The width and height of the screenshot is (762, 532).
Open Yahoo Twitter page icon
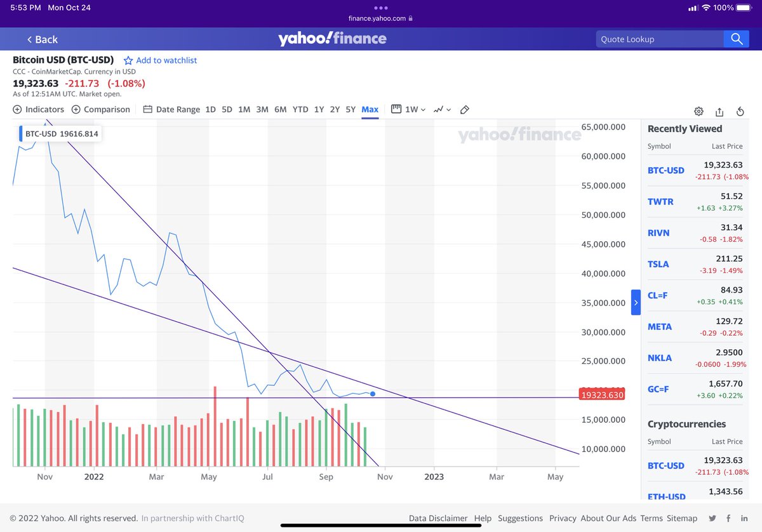712,518
